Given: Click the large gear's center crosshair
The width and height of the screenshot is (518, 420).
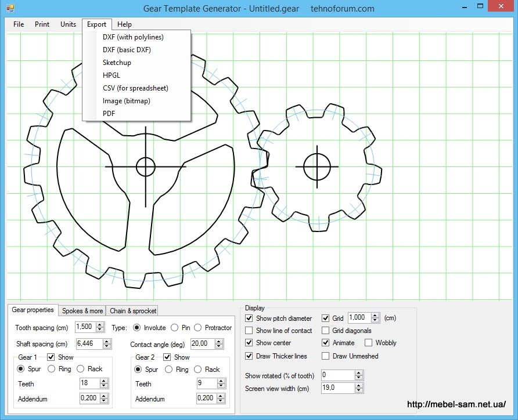Looking at the screenshot, I should point(145,166).
